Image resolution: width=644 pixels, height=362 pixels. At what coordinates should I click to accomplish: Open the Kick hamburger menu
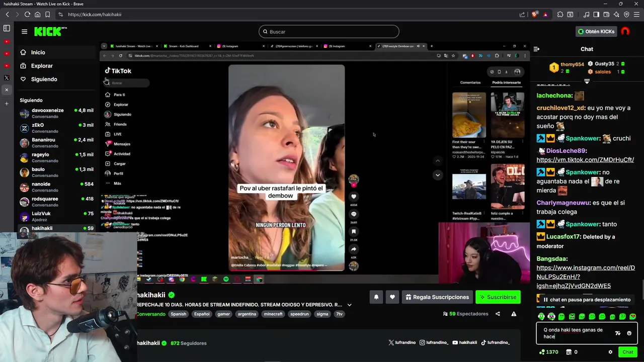tap(24, 32)
